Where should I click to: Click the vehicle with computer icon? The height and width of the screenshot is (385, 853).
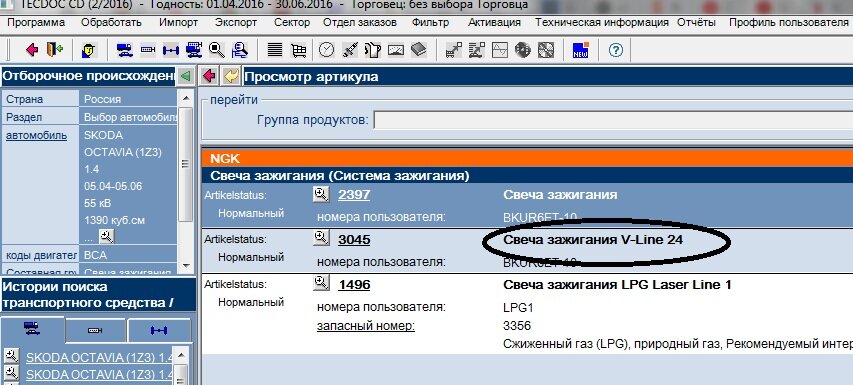coord(194,50)
